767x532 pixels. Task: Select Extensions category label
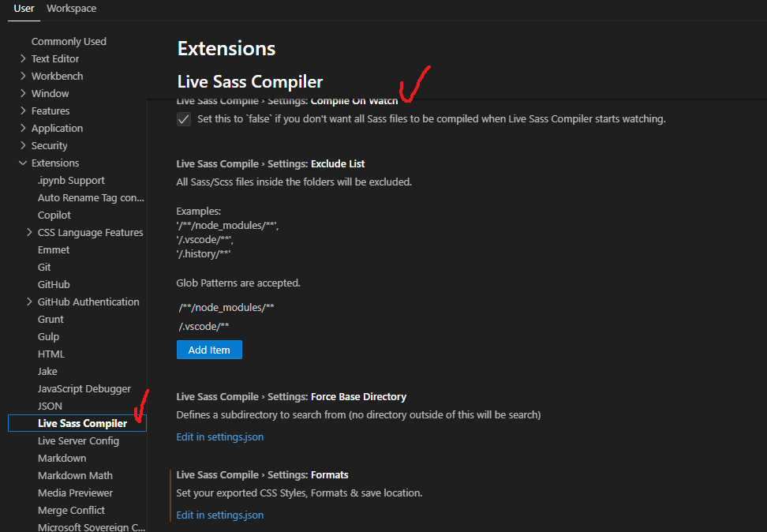(55, 163)
